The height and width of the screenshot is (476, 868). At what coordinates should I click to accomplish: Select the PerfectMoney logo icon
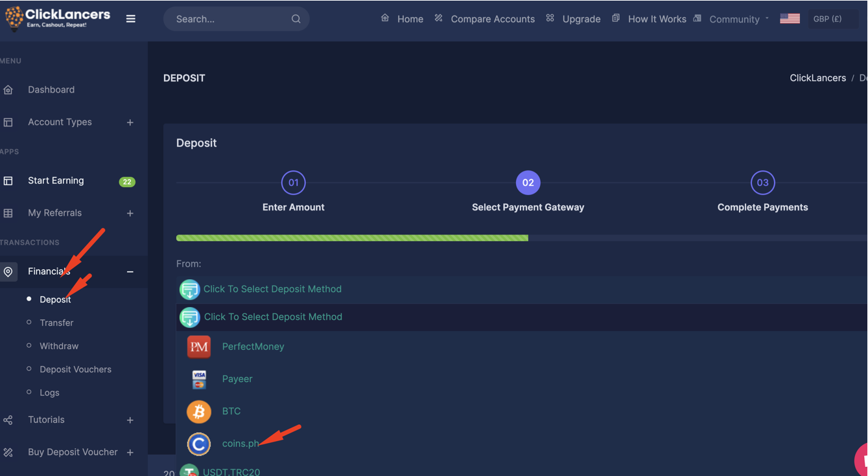click(199, 346)
